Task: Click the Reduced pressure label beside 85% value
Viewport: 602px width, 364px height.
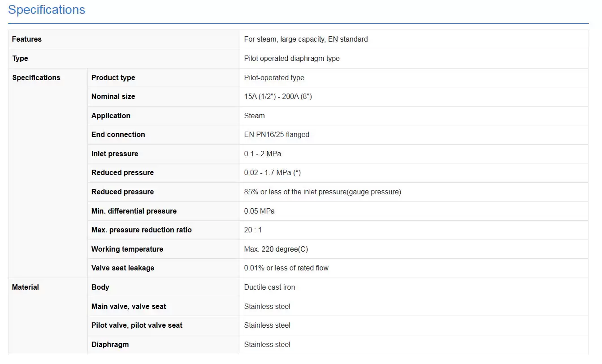Action: point(123,192)
